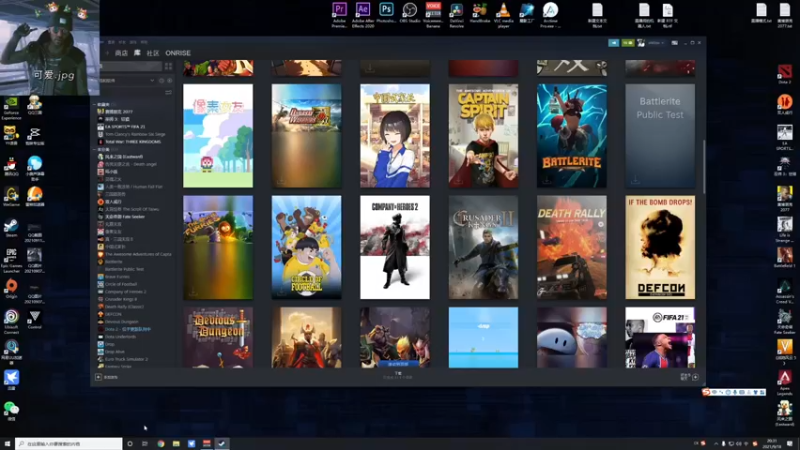Image resolution: width=800 pixels, height=450 pixels.
Task: Open Voicemeeter Banana desktop shortcut
Action: pyautogui.click(x=433, y=14)
